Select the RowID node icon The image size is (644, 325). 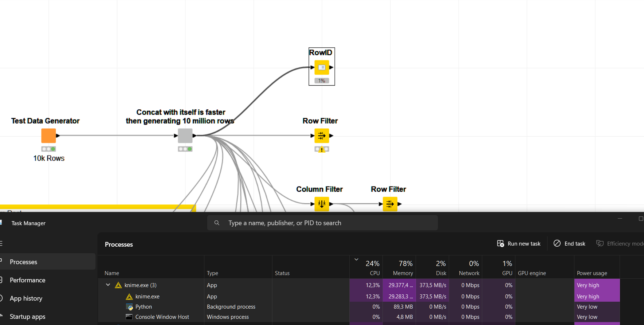[322, 67]
